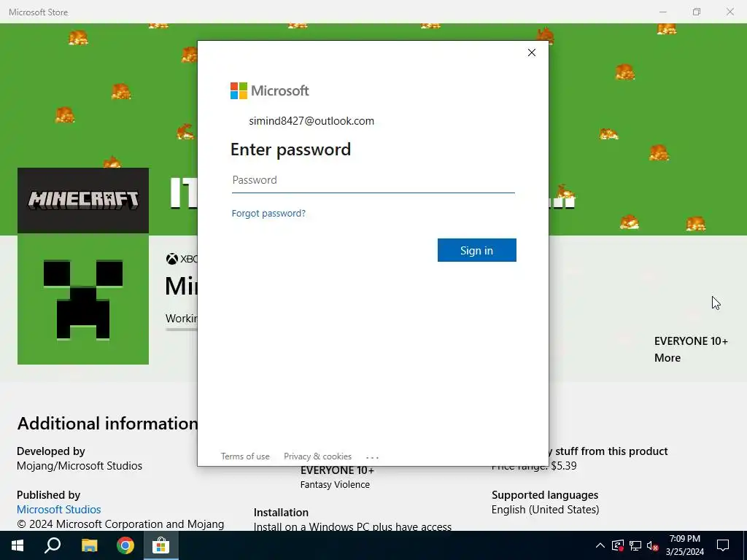Open the Microsoft Studios publisher link
Viewport: 747px width, 560px height.
coord(59,510)
